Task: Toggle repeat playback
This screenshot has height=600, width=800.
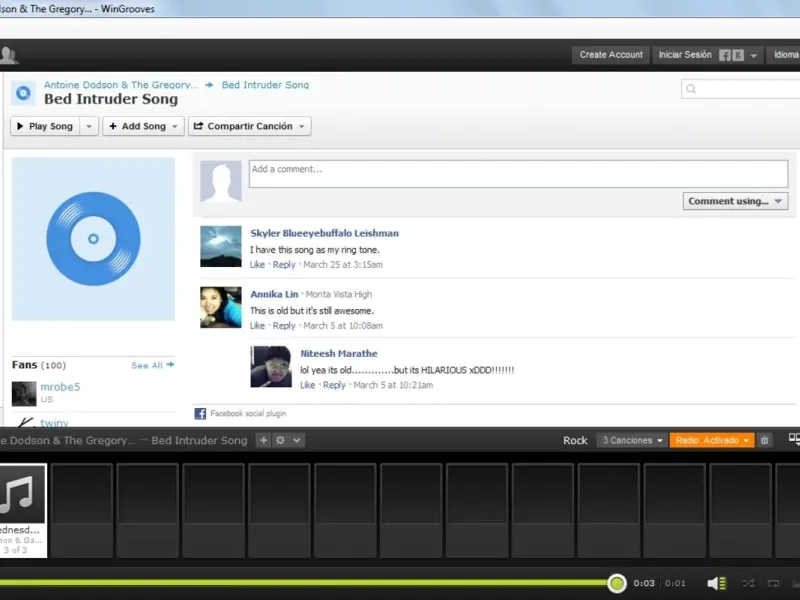Action: [x=773, y=583]
